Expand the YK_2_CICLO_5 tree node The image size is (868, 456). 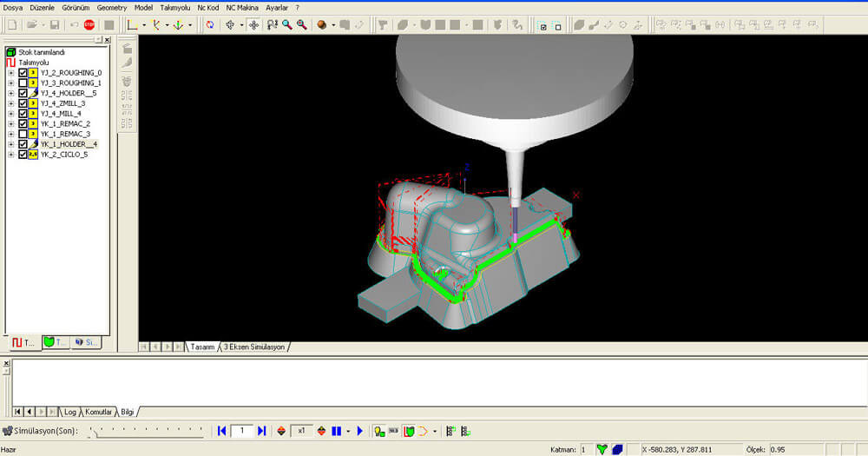click(10, 155)
